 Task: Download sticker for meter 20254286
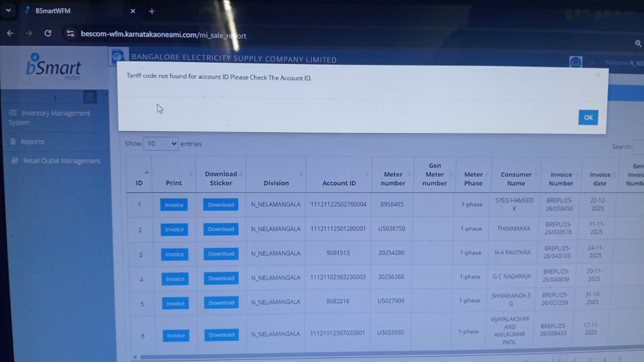click(x=221, y=254)
